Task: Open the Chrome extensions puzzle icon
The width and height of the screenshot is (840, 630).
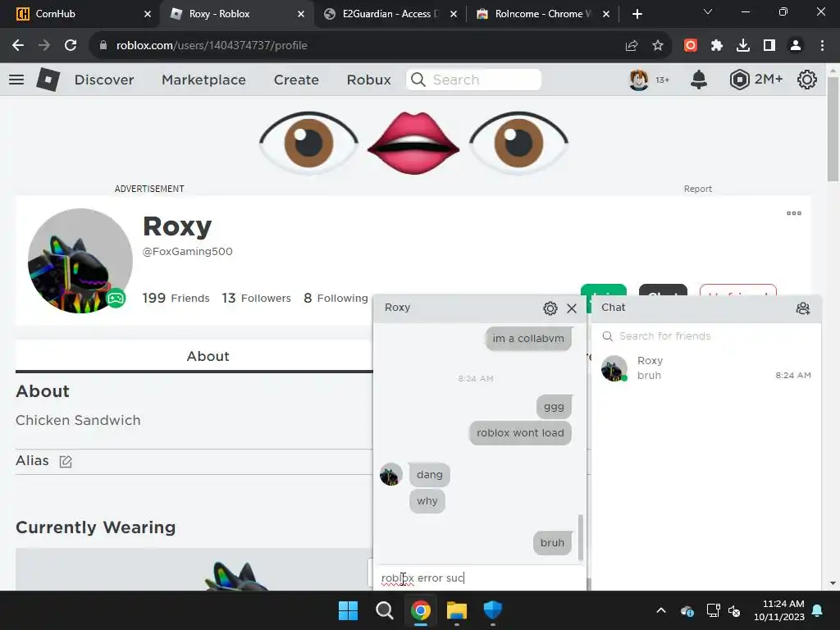Action: click(717, 46)
